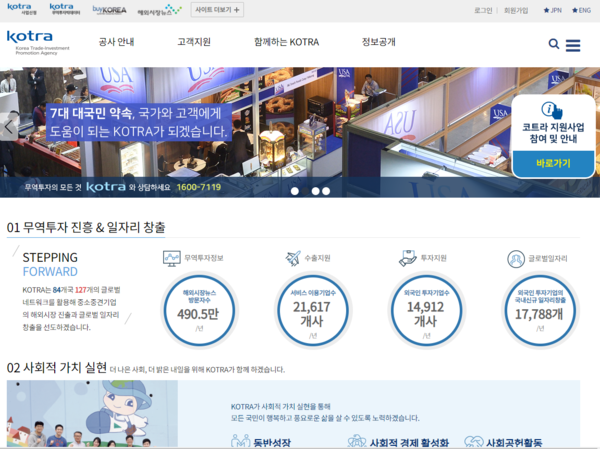The width and height of the screenshot is (600, 449).
Task: Click the info hand-pointer icon in support card
Action: coord(552,110)
